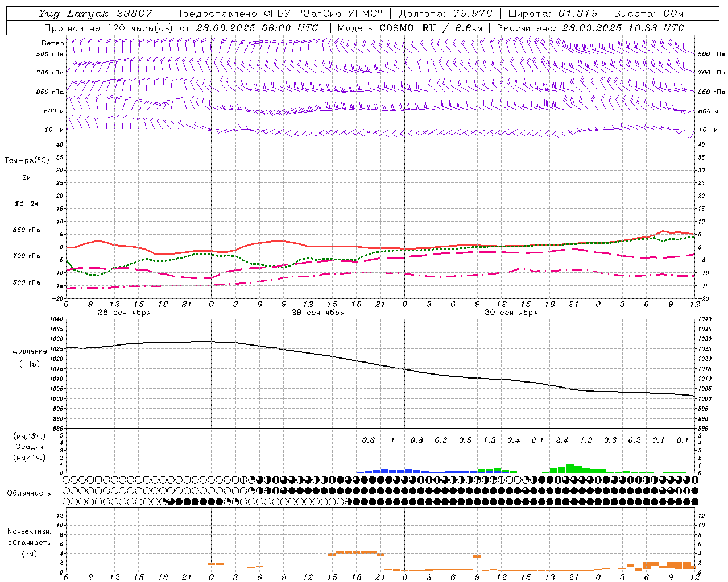Select the (мм/1ч.) precipitation unit label
This screenshot has height=582, width=728.
30,458
